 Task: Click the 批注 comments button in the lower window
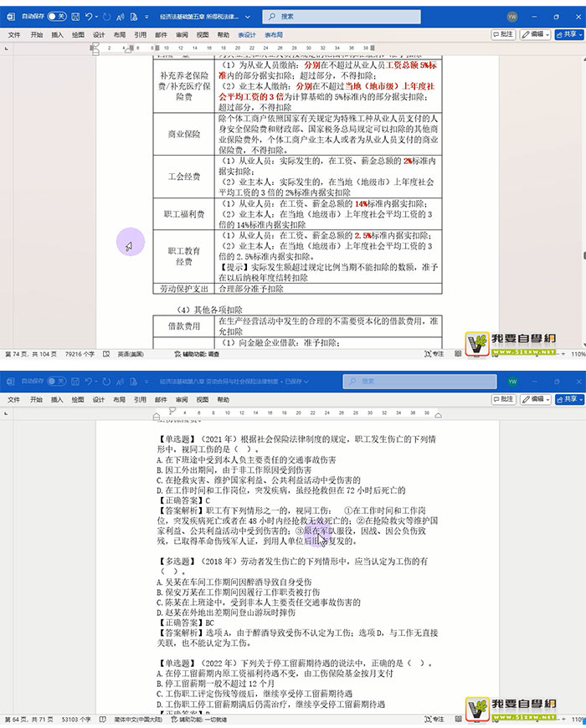click(x=503, y=399)
